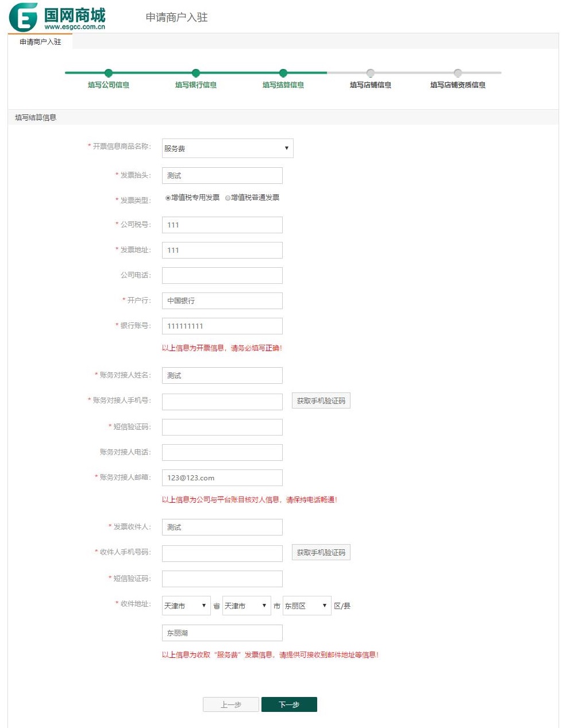Focus 短信验证码 field below 账务对接人手机号
The width and height of the screenshot is (566, 728).
pos(222,427)
